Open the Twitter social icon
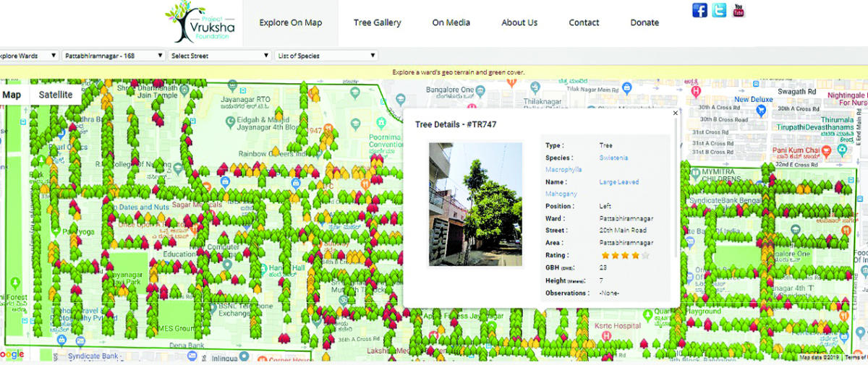 click(719, 10)
